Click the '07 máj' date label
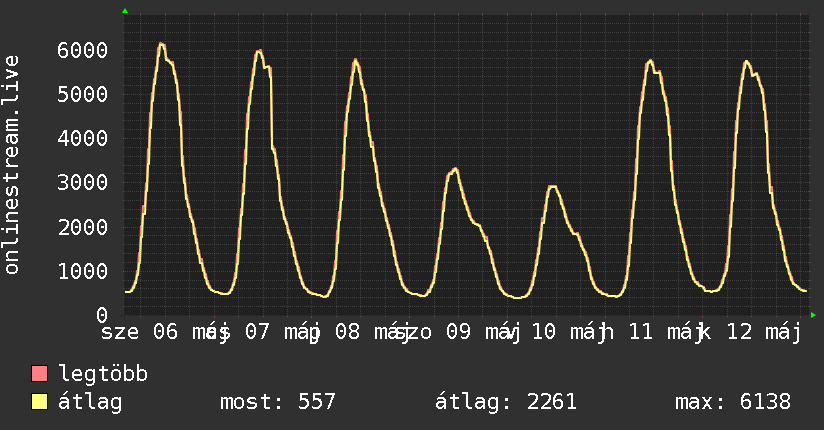 (283, 332)
